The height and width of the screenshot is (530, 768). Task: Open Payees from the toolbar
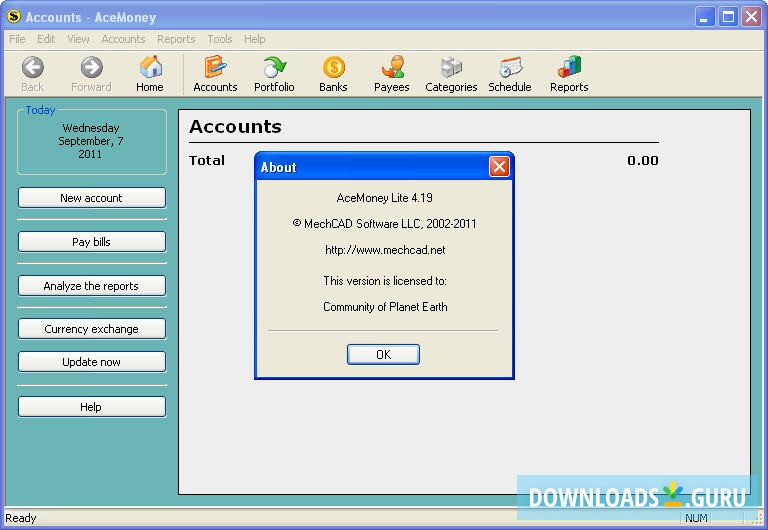(392, 67)
